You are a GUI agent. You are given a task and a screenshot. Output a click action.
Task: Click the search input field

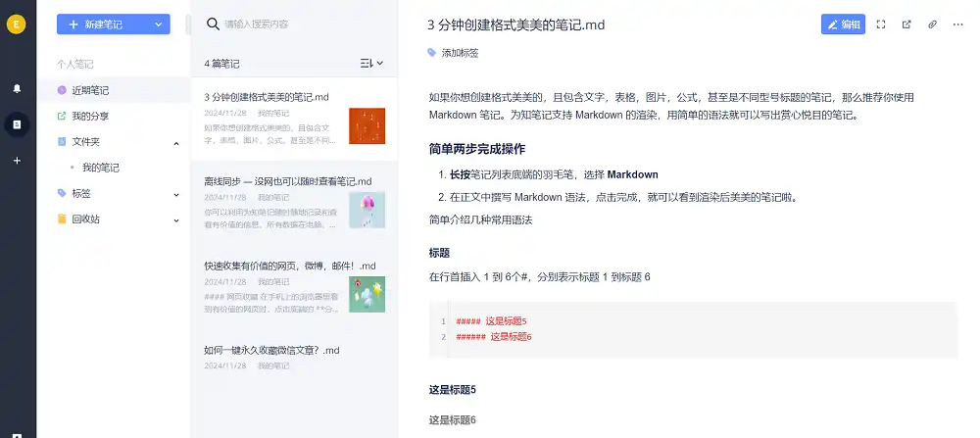click(x=294, y=24)
